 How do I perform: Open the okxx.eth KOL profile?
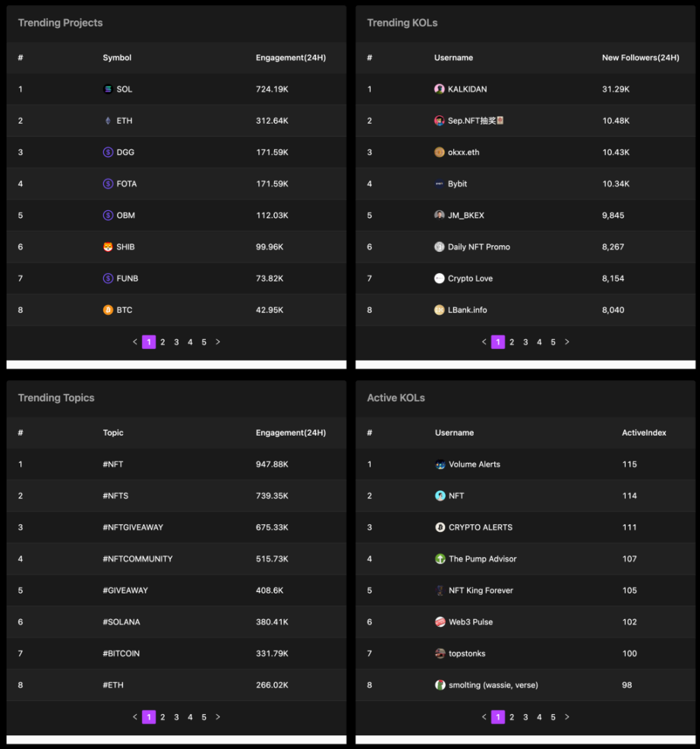pyautogui.click(x=463, y=153)
